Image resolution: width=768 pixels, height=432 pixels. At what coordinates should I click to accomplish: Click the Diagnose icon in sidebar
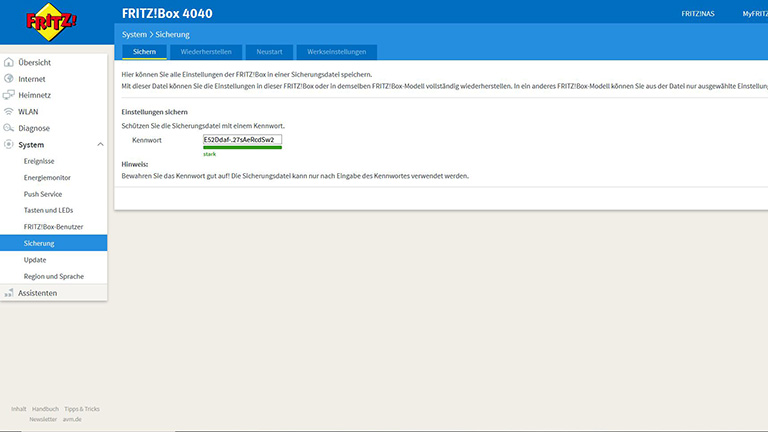click(9, 128)
